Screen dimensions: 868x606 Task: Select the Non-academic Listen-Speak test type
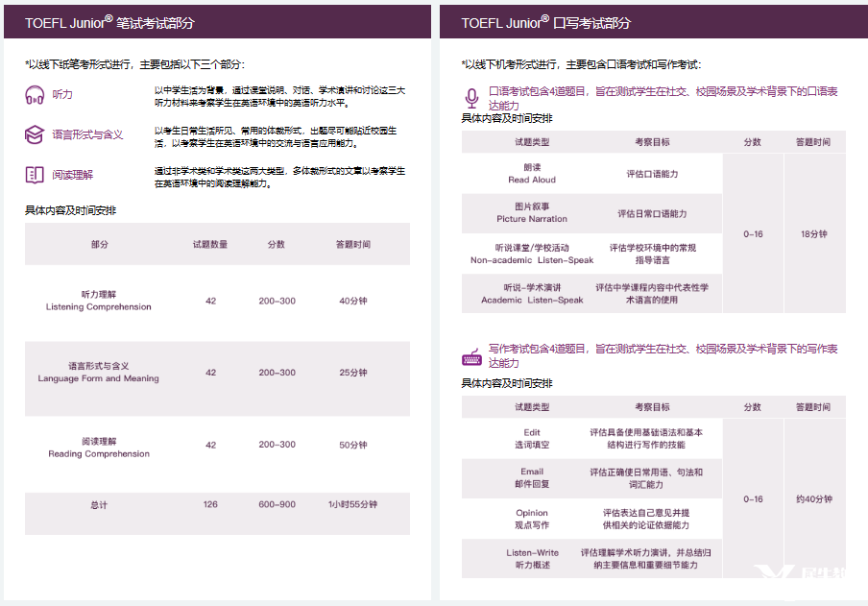(532, 254)
